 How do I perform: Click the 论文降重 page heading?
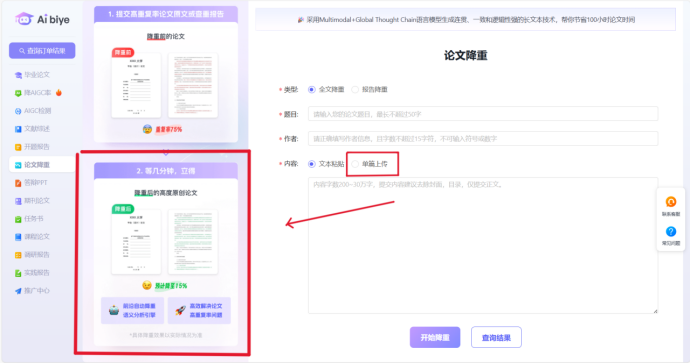pyautogui.click(x=466, y=55)
